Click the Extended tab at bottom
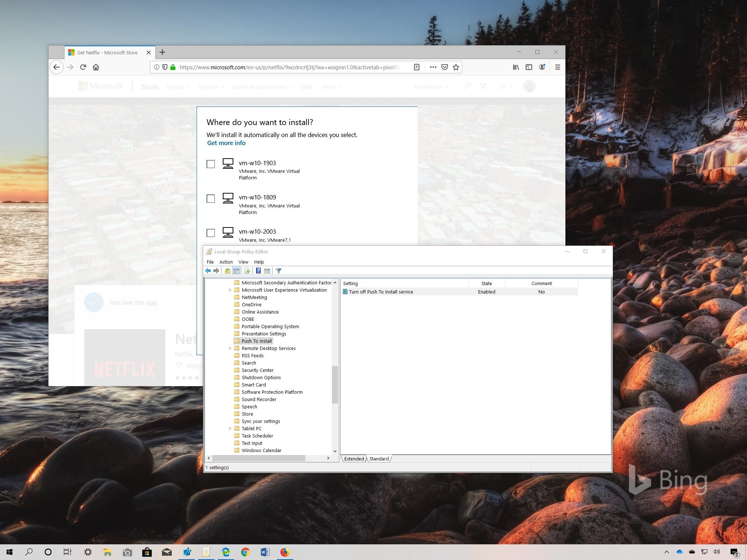Viewport: 747px width, 560px height. point(353,459)
